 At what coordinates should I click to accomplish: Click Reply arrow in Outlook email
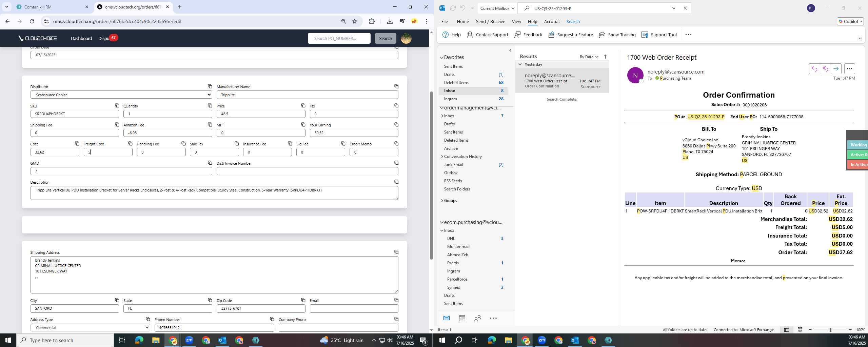[x=814, y=69]
